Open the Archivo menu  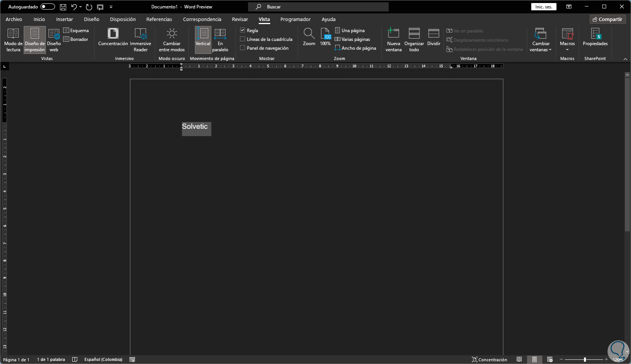(14, 19)
